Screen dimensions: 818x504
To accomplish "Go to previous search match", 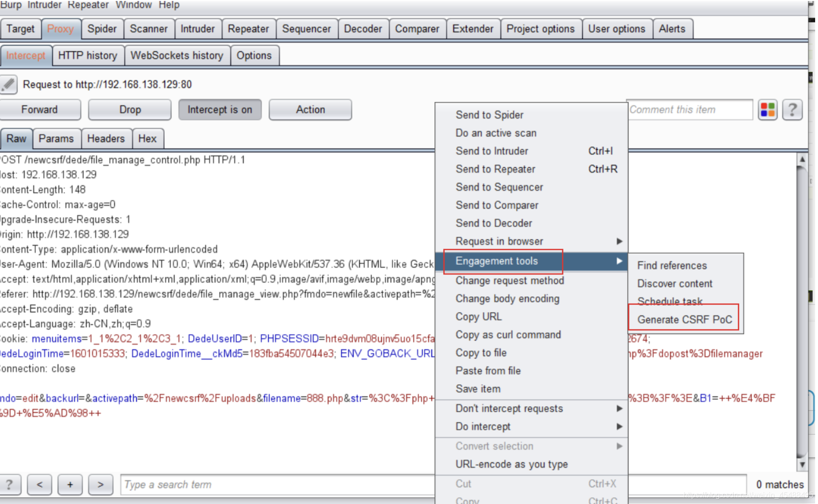I will click(40, 484).
